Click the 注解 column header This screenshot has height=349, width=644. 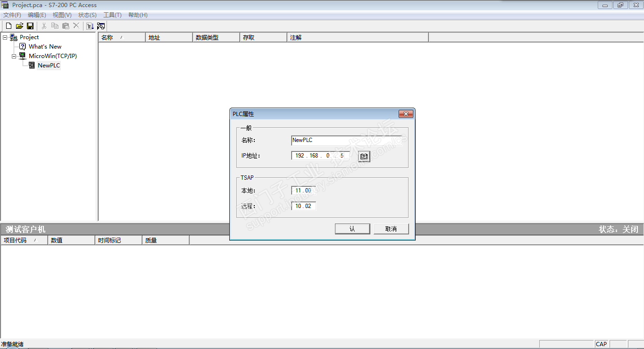tap(358, 38)
